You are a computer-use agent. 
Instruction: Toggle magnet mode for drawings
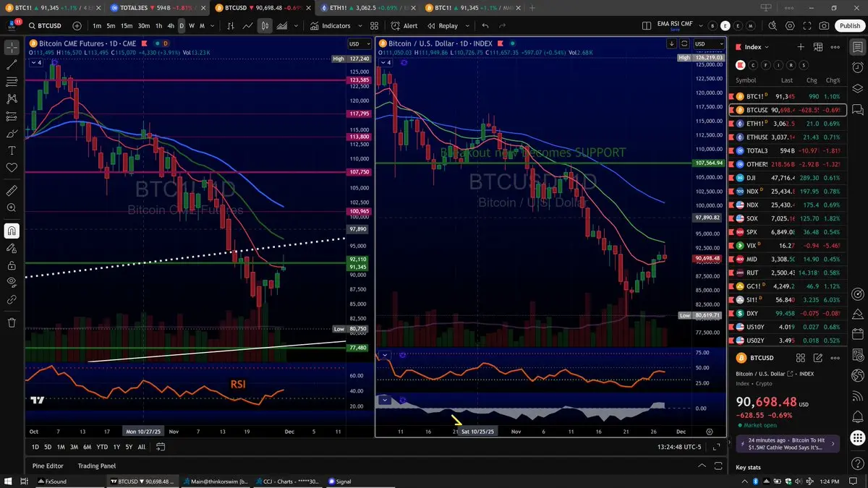(12, 231)
